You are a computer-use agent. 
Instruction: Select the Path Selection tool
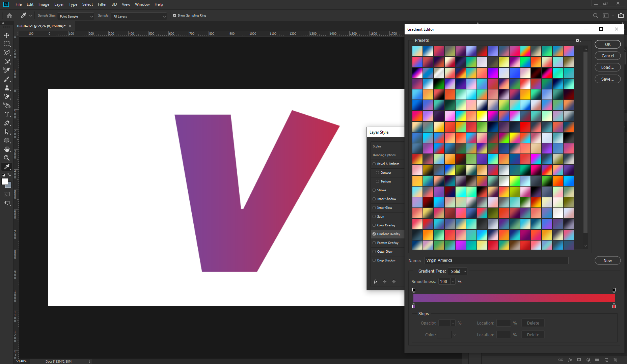click(7, 132)
